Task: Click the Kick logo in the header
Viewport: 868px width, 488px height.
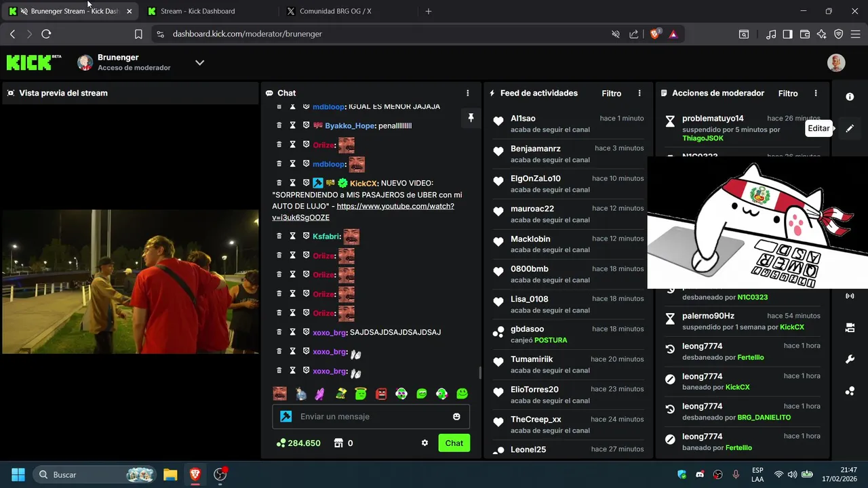Action: tap(33, 62)
